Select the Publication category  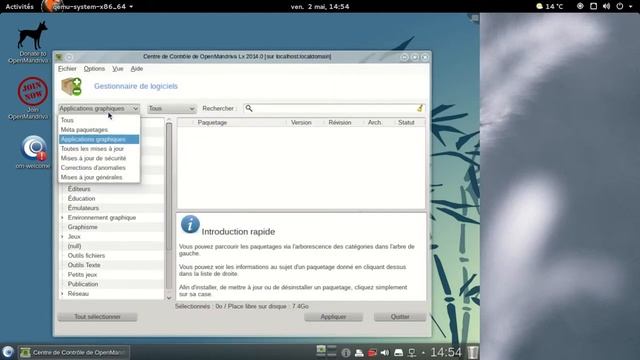point(83,284)
